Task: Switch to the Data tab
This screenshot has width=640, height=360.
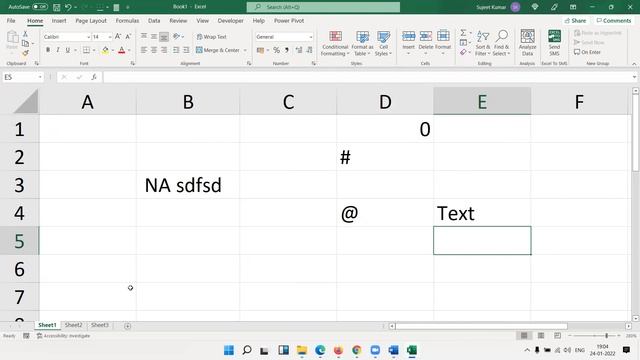Action: pos(154,20)
